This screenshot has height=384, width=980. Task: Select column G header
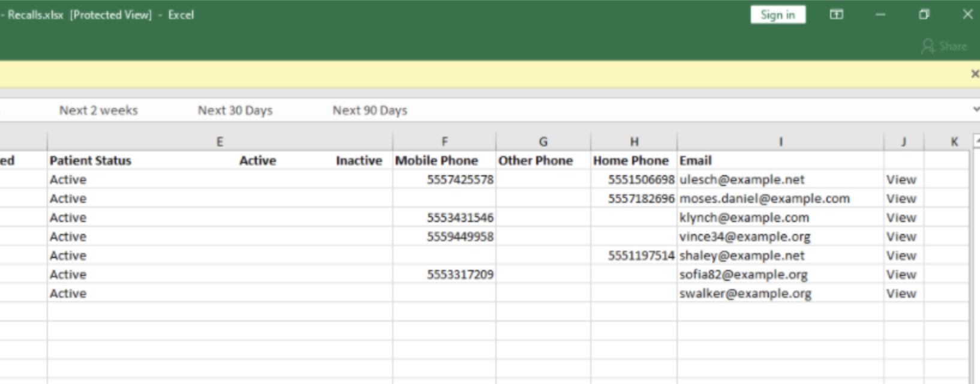tap(543, 142)
